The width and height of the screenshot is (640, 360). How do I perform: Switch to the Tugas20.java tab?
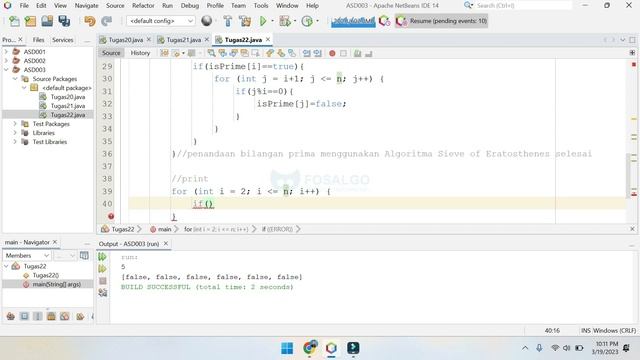(125, 40)
